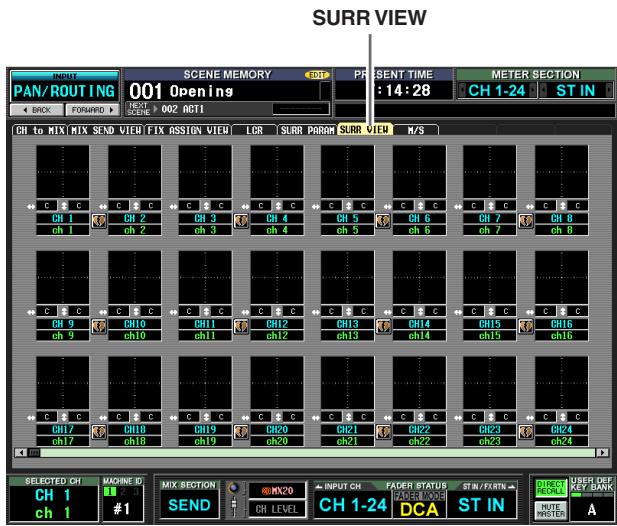Image resolution: width=617 pixels, height=526 pixels.
Task: Click the horizontal pan arrows icon left of CH 5
Action: click(316, 207)
